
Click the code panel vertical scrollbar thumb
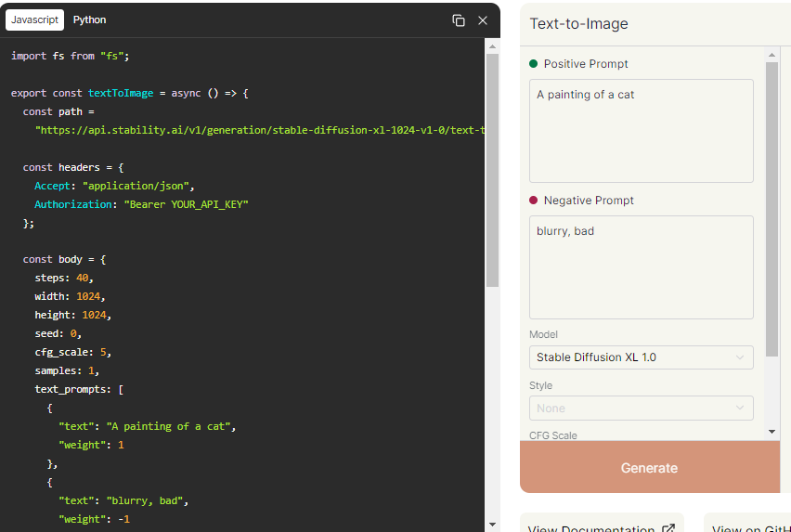[x=492, y=170]
